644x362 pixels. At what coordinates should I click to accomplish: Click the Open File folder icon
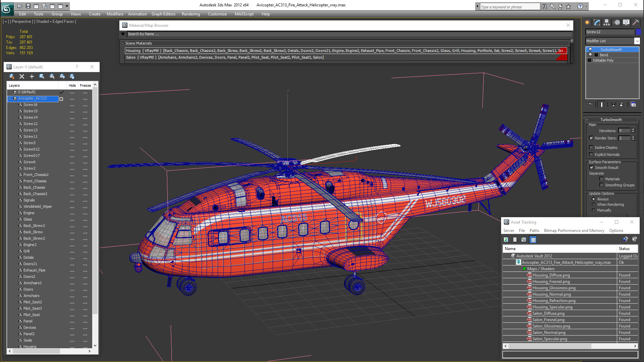coord(20,6)
